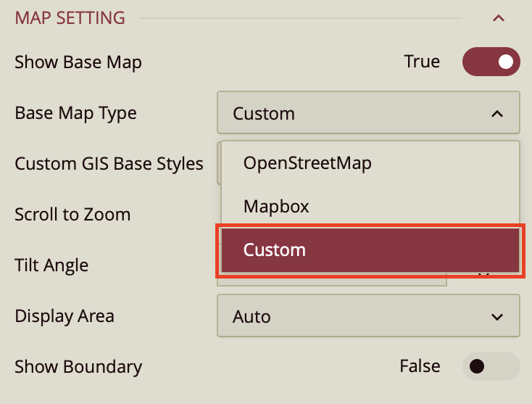Click the Base Map Type combo box
This screenshot has height=404, width=532.
pos(355,114)
